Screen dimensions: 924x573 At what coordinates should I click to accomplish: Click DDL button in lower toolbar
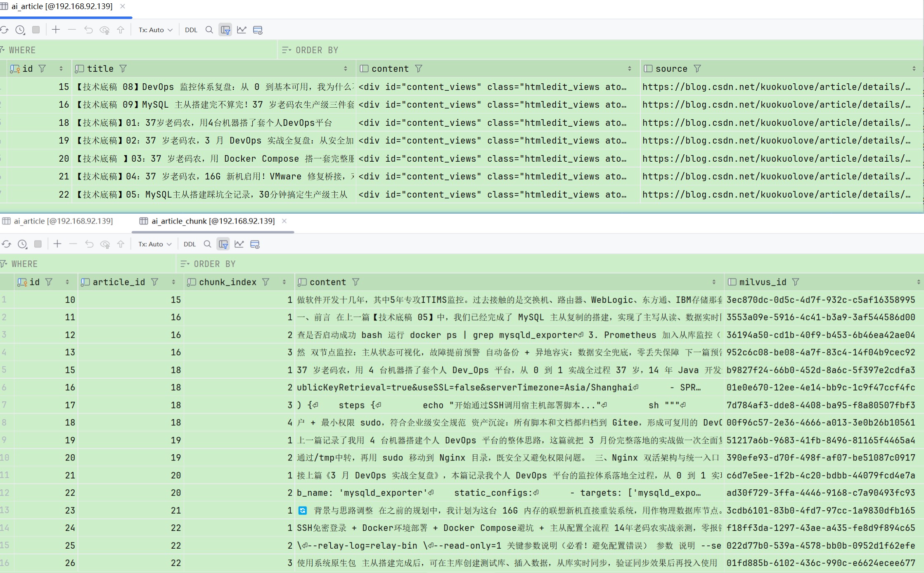(190, 244)
